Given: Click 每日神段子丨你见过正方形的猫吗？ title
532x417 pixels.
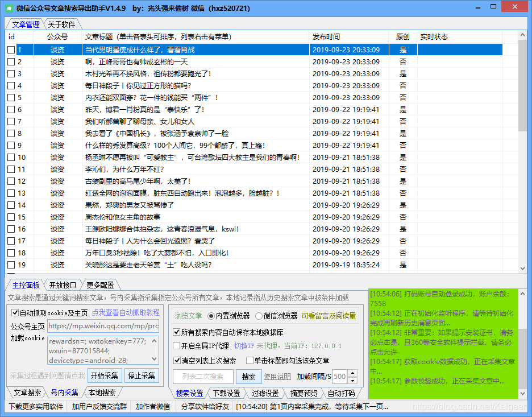Looking at the screenshot, I should (138, 85).
